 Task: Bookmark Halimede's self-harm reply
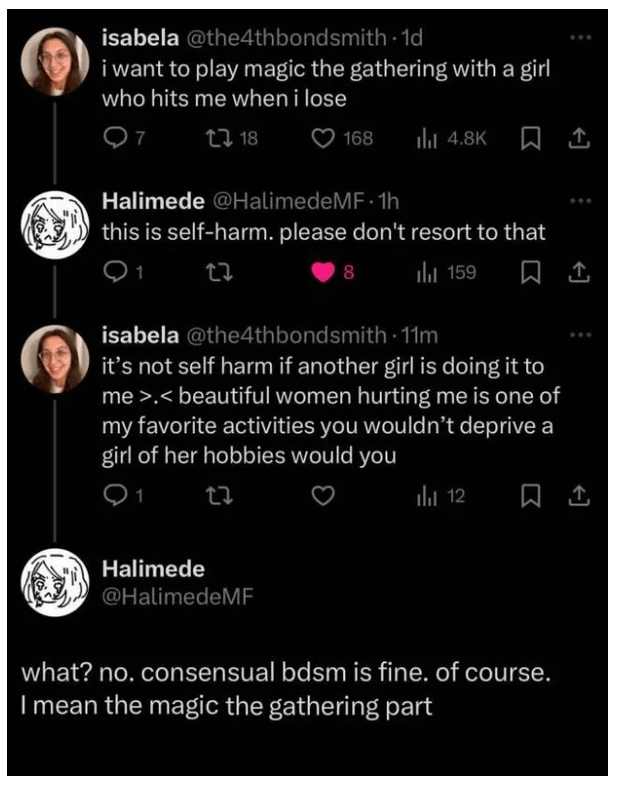click(530, 273)
